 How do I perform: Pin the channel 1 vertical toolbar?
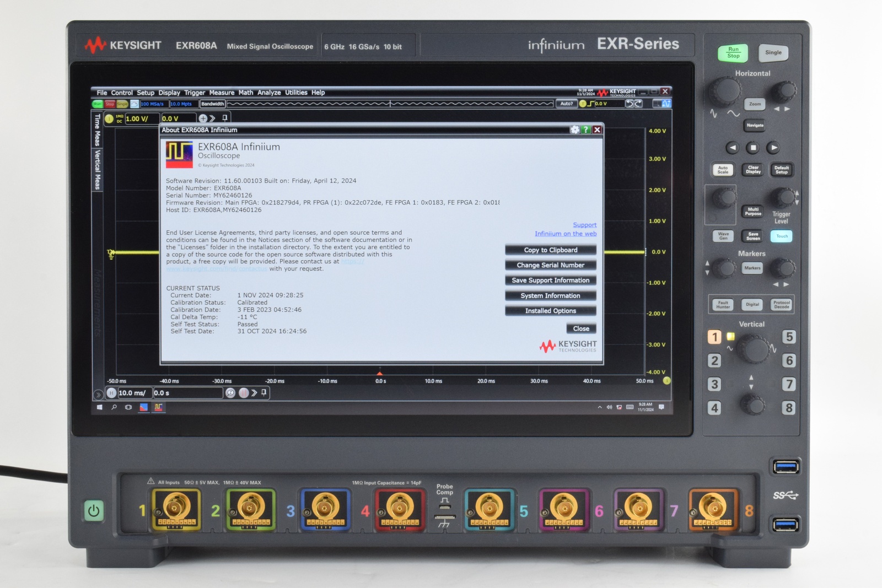(224, 118)
